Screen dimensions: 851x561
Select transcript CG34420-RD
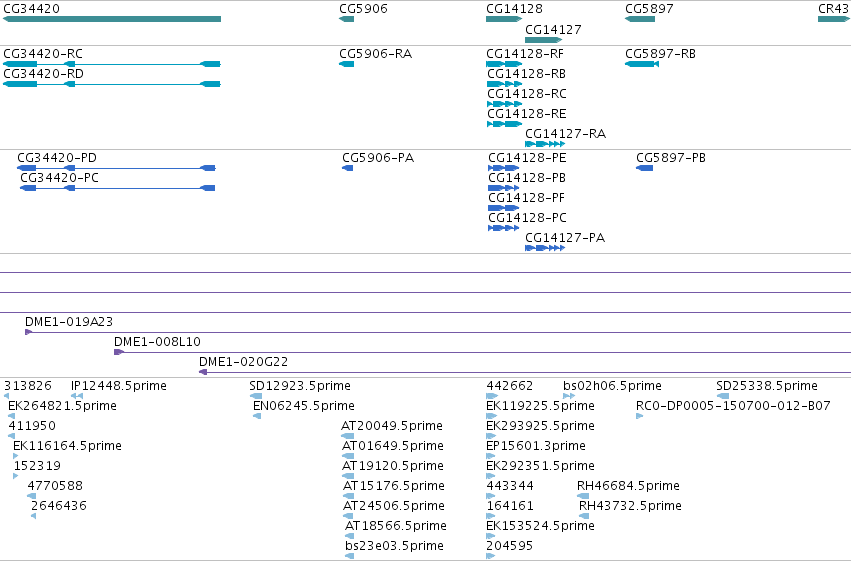point(112,84)
